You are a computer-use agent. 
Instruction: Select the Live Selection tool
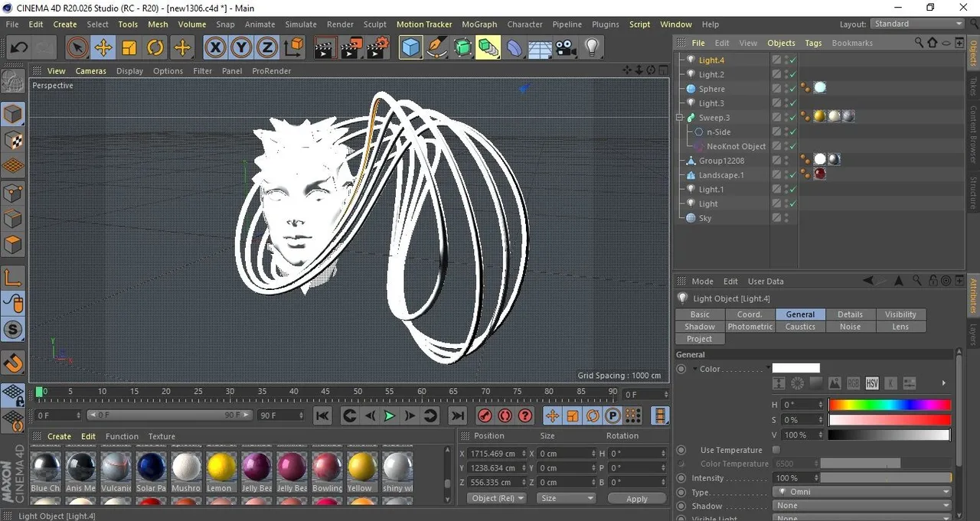[x=77, y=48]
